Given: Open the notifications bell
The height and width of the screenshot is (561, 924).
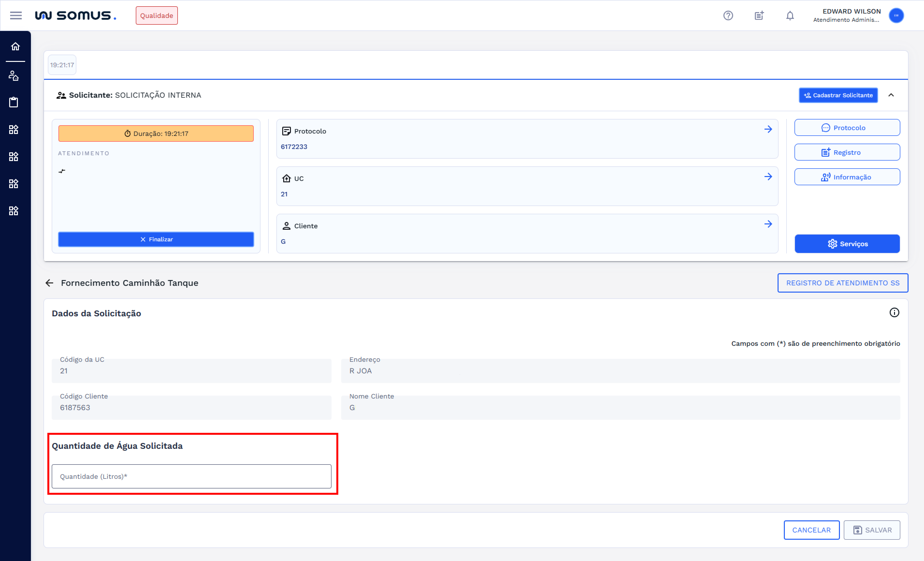Looking at the screenshot, I should click(x=790, y=15).
